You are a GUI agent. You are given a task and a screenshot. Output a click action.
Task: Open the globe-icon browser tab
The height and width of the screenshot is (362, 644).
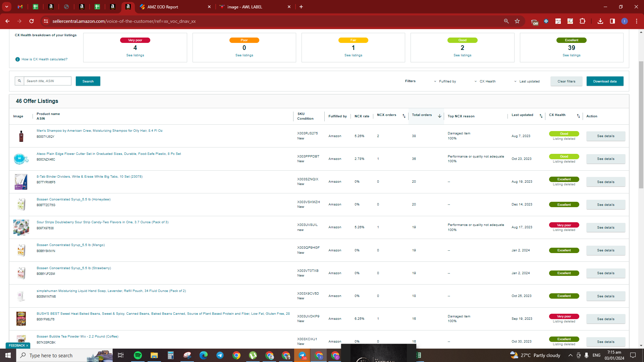66,7
